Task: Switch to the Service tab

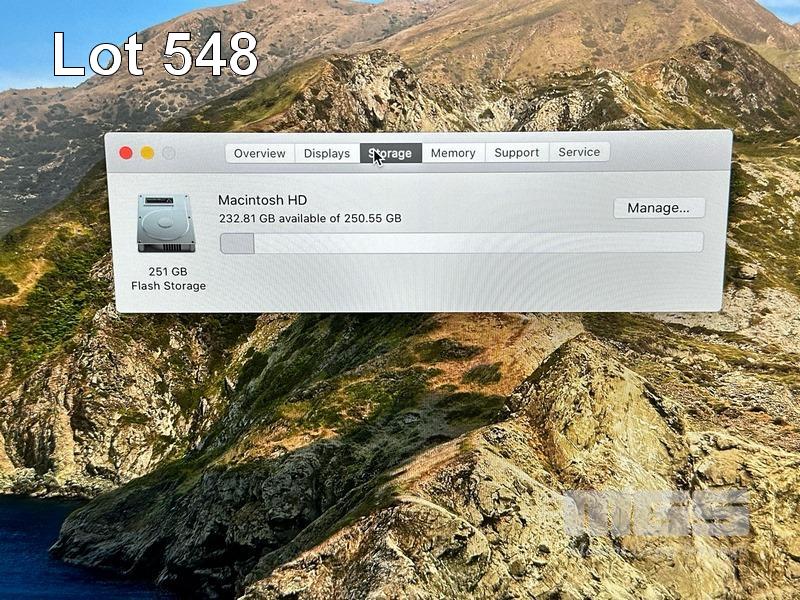Action: tap(579, 153)
